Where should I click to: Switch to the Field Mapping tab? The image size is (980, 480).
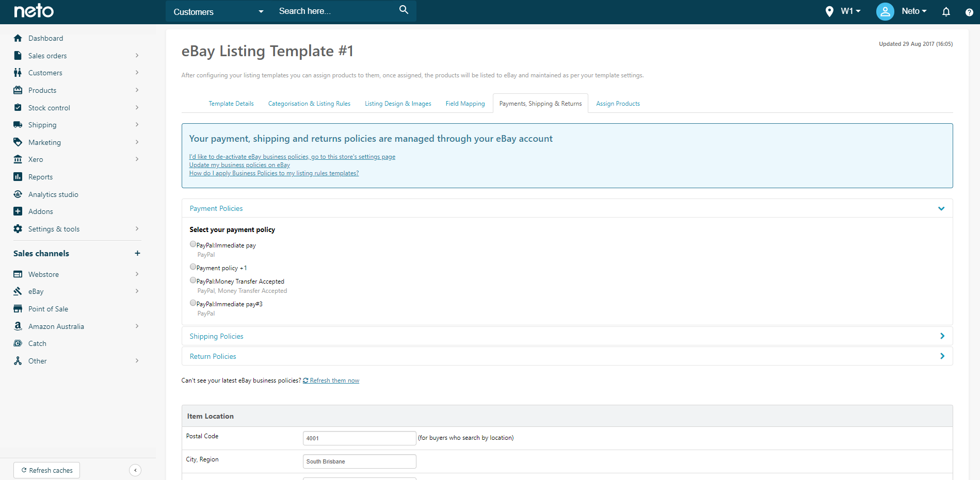(x=465, y=104)
